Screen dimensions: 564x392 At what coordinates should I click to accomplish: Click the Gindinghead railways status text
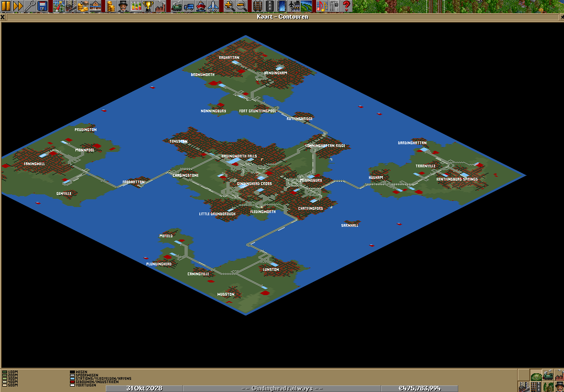pos(282,388)
